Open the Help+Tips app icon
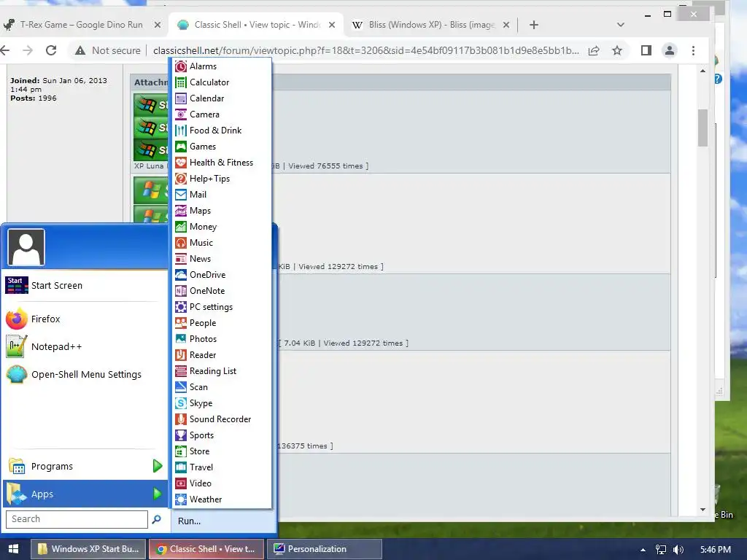 click(x=181, y=179)
